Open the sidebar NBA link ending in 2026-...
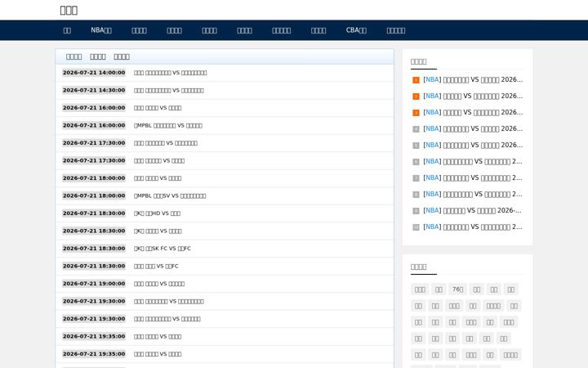 pyautogui.click(x=472, y=210)
